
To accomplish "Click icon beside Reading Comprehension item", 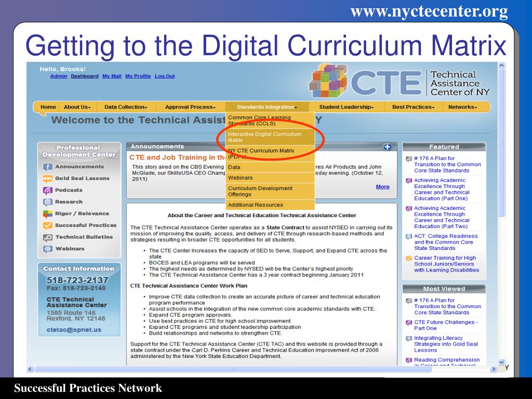I will click(x=409, y=360).
